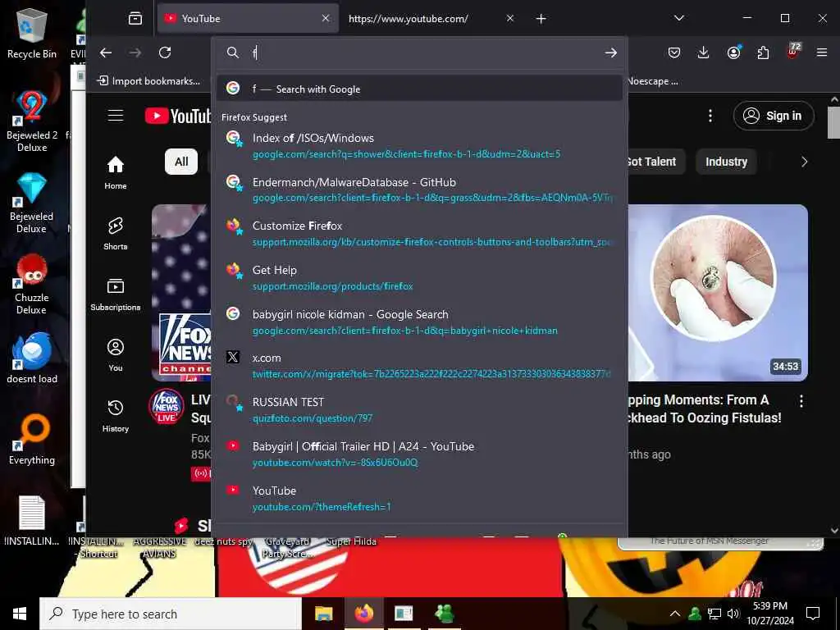Open Subscriptions in the YouTube sidebar
The image size is (840, 630).
[116, 294]
